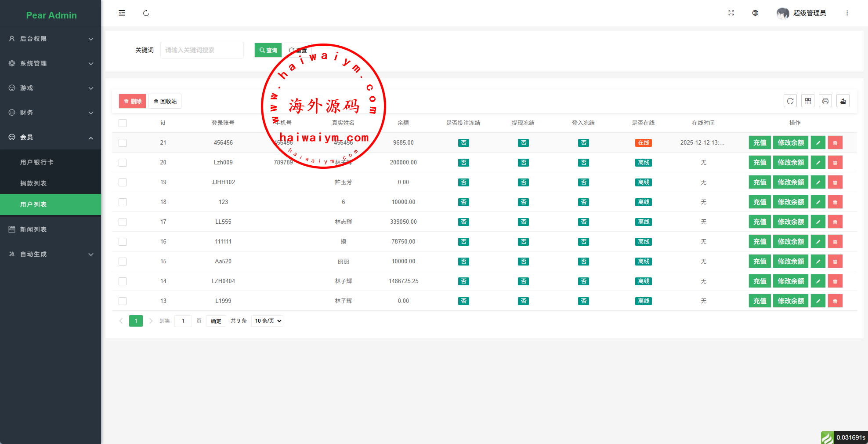The width and height of the screenshot is (868, 444).
Task: Enter fullscreen mode via the expand icon
Action: pyautogui.click(x=731, y=13)
